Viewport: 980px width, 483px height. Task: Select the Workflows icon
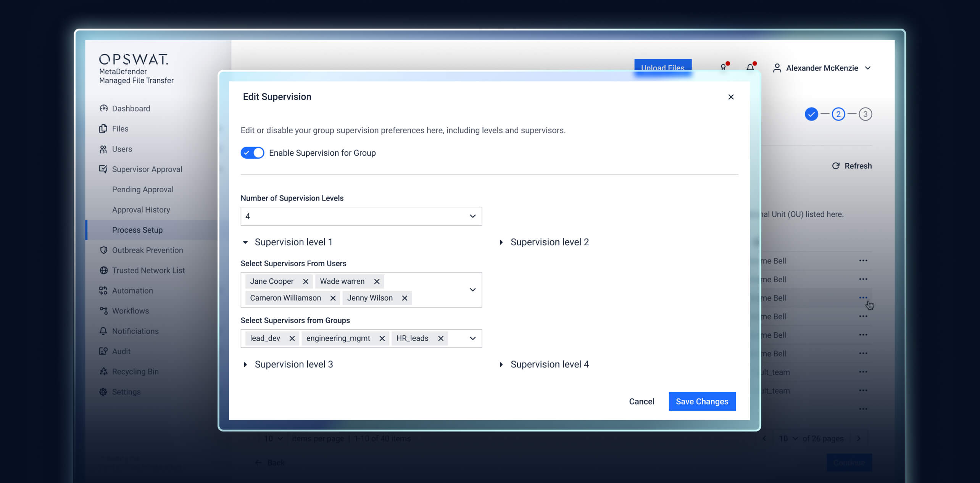[103, 311]
